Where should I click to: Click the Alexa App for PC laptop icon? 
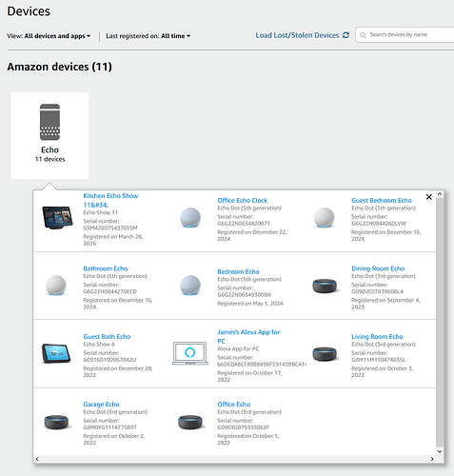[x=190, y=353]
